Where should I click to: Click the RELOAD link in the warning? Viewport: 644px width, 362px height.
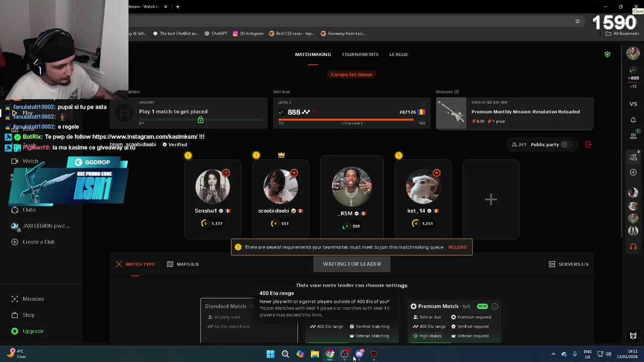(457, 247)
